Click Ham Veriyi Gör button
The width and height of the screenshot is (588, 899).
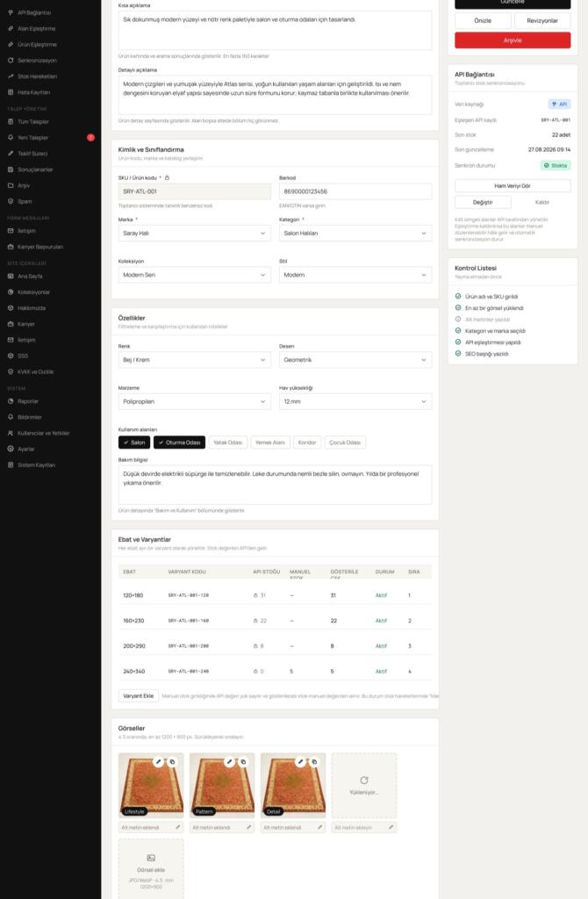[513, 186]
